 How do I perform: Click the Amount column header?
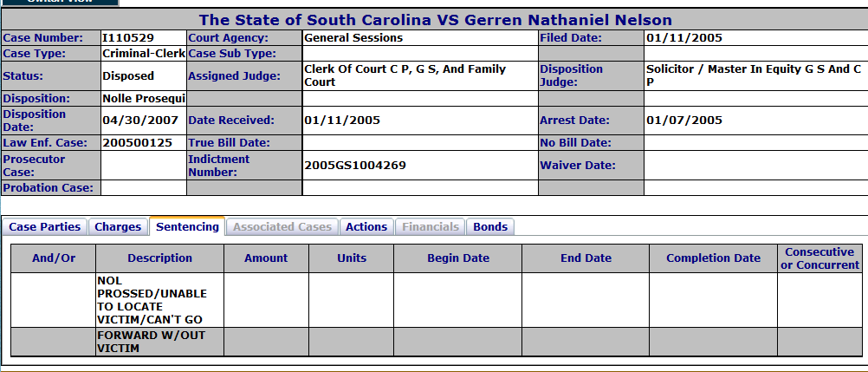(266, 258)
